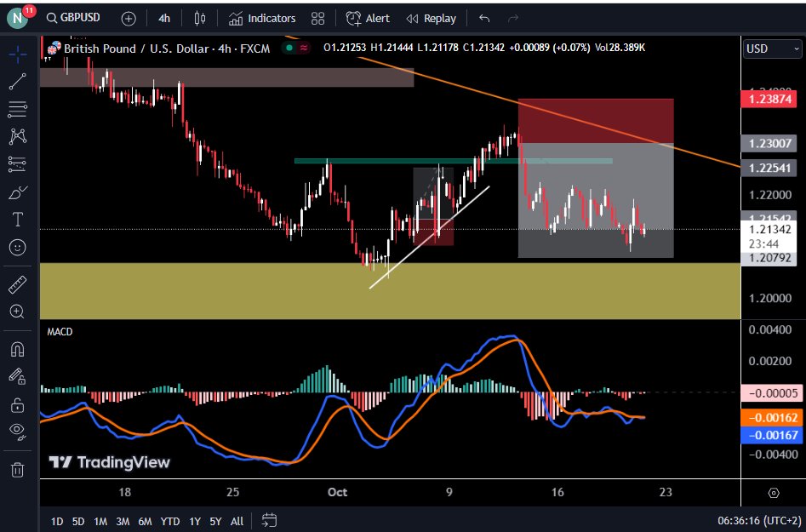Click the 1.23007 entry price label

click(769, 143)
